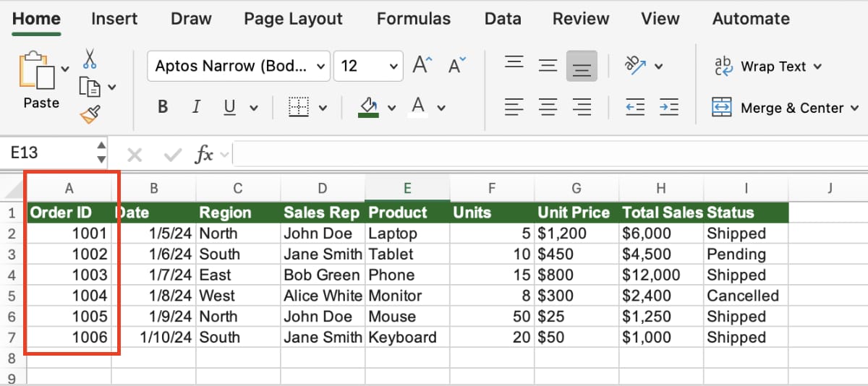Toggle Underline formatting
Image resolution: width=868 pixels, height=386 pixels.
tap(230, 108)
